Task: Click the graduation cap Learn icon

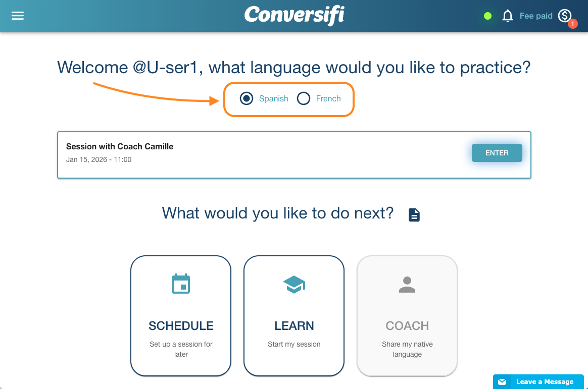Action: point(294,285)
